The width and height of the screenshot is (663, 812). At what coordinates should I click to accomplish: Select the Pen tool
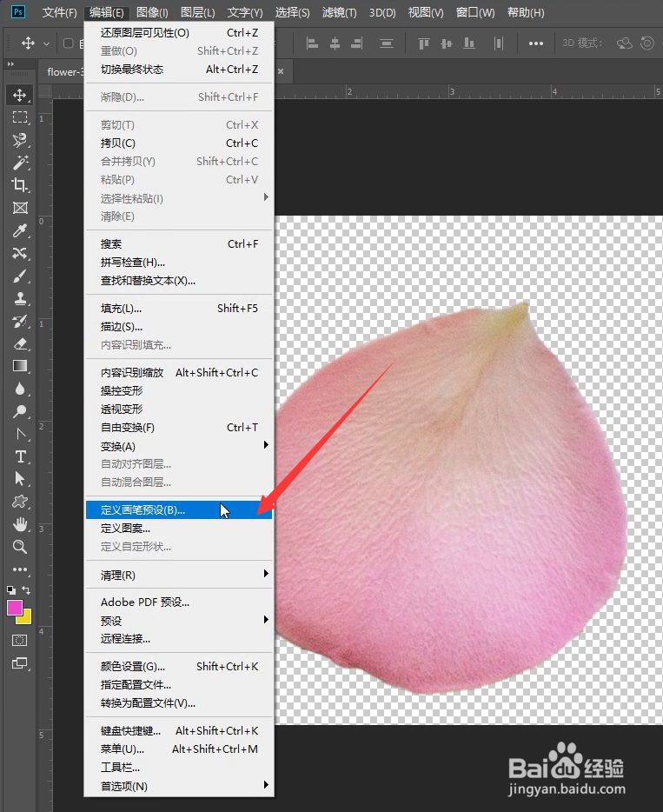(20, 434)
